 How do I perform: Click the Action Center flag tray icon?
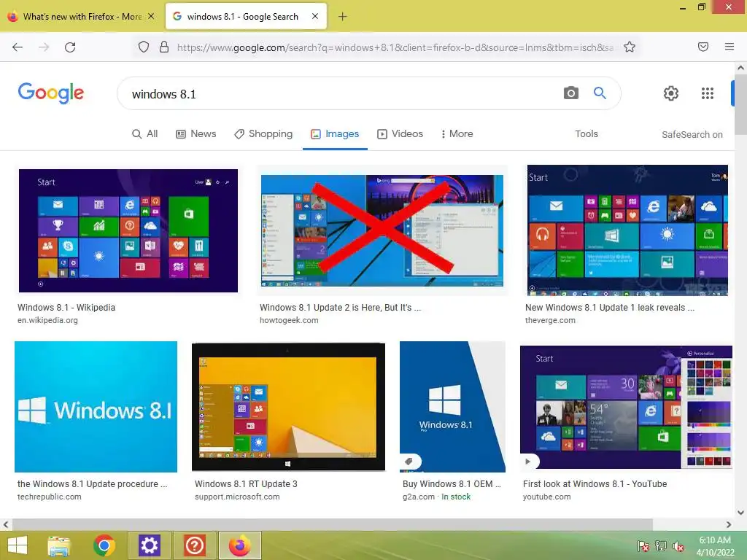click(x=643, y=546)
